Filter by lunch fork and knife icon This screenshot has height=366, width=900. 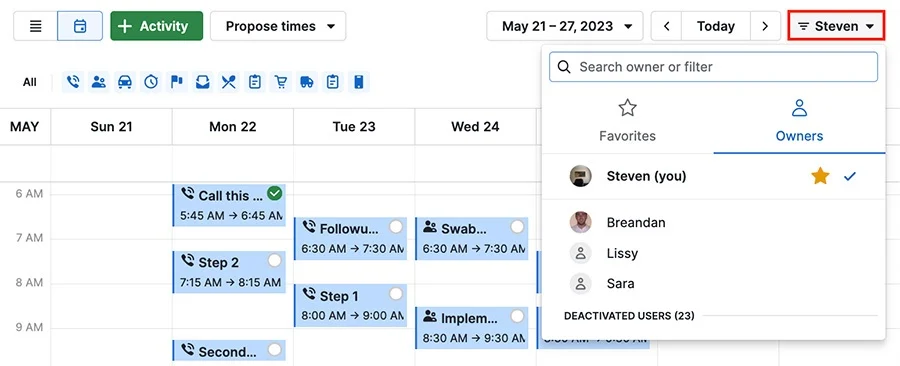pyautogui.click(x=228, y=82)
